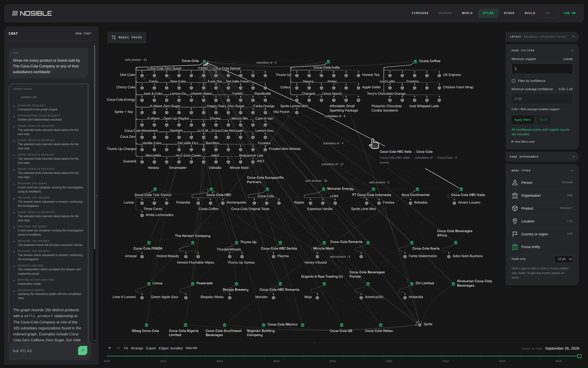Viewport: 588px width, 368px height.
Task: Open the Layout dropdown
Action: (542, 37)
